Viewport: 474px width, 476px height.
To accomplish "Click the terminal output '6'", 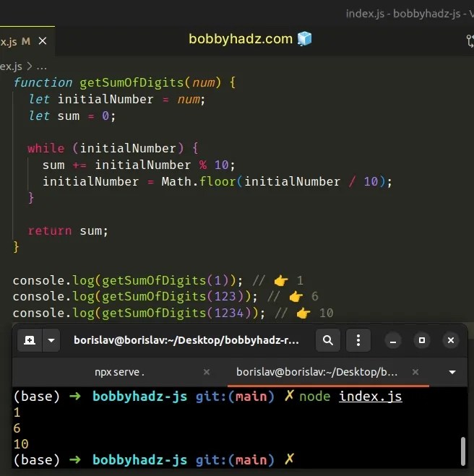I will click(17, 428).
